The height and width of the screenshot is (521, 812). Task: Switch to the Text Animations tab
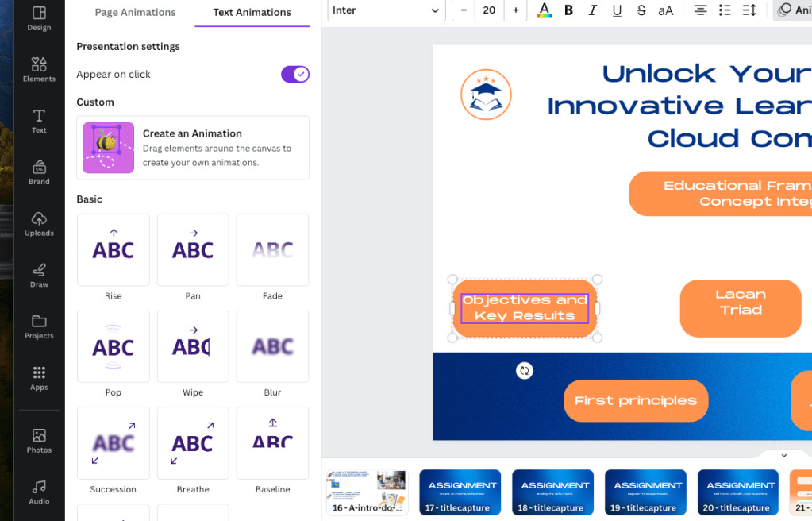[252, 13]
